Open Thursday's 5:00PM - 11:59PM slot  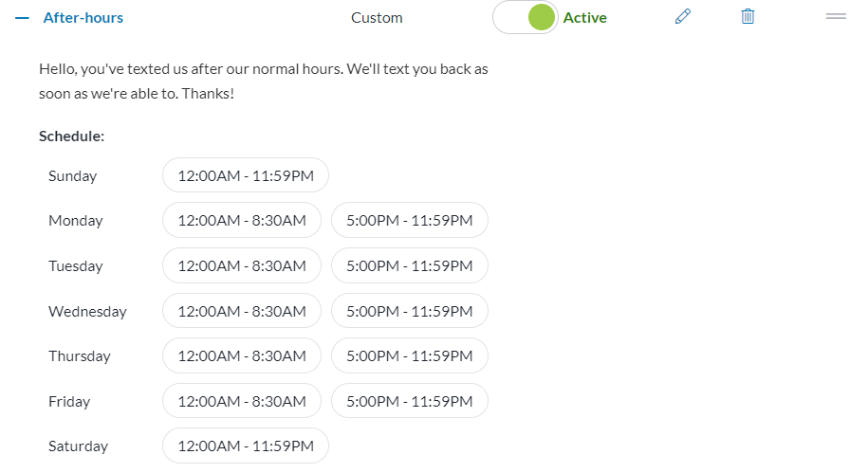click(409, 355)
